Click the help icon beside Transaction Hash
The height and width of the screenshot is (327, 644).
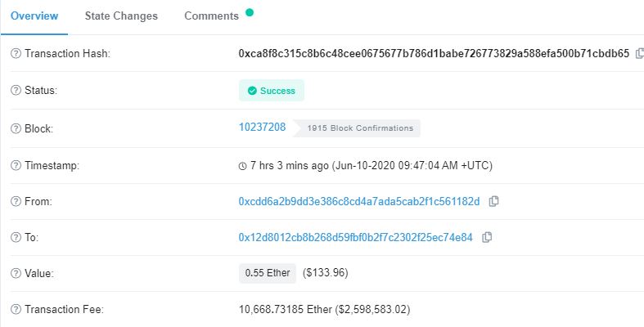coord(16,54)
